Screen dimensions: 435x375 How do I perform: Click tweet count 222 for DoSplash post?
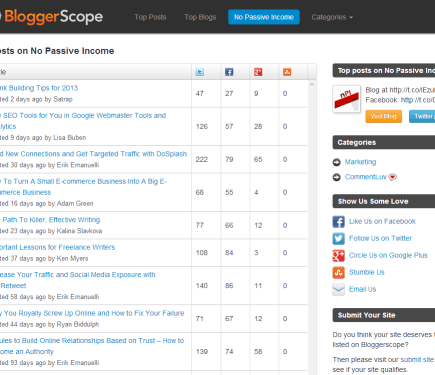(x=202, y=159)
